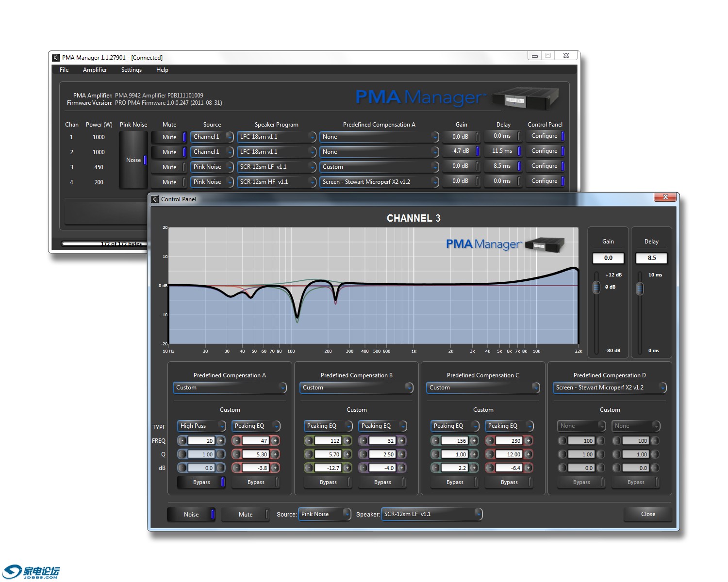The height and width of the screenshot is (582, 728).
Task: Open Source Pink Noise dropdown in Control Panel
Action: 324,514
